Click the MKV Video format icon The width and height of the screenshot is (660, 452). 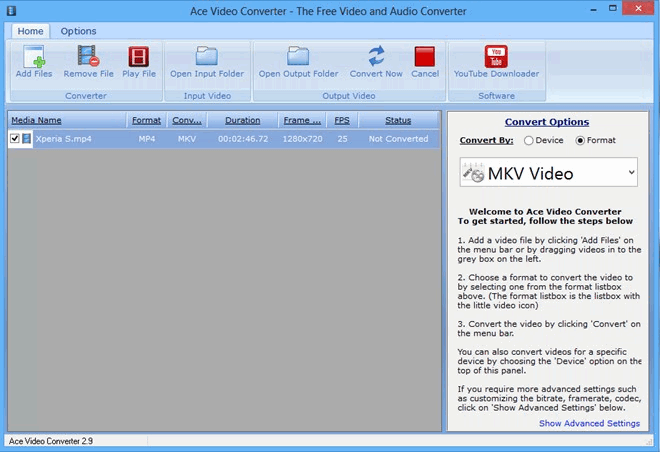tap(473, 172)
